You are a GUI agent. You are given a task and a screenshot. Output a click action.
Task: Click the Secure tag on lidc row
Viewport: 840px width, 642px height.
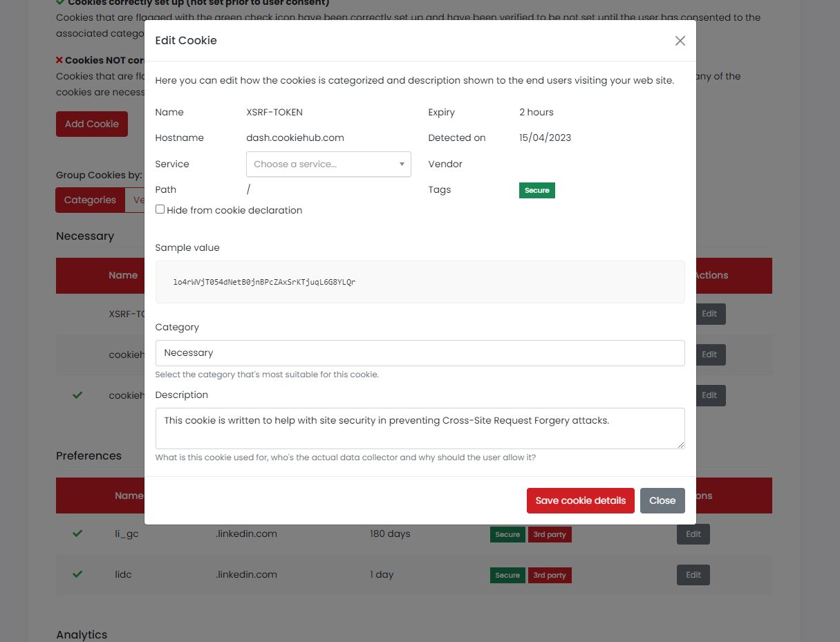[x=507, y=576]
